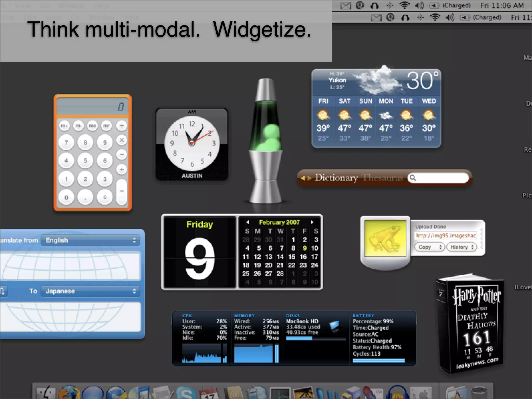Click the minus key on the calculator widget

click(x=122, y=155)
